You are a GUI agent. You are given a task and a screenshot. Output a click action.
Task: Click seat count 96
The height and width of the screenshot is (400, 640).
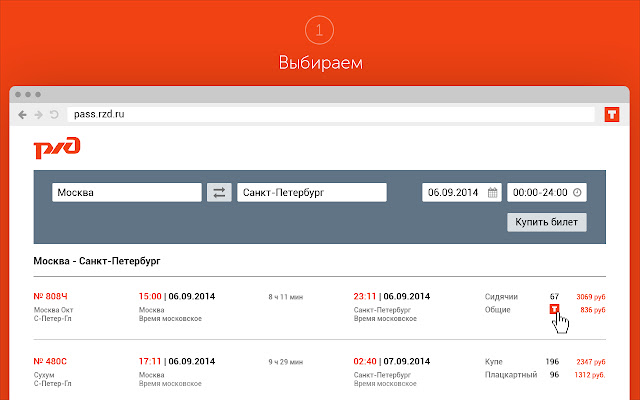point(554,375)
